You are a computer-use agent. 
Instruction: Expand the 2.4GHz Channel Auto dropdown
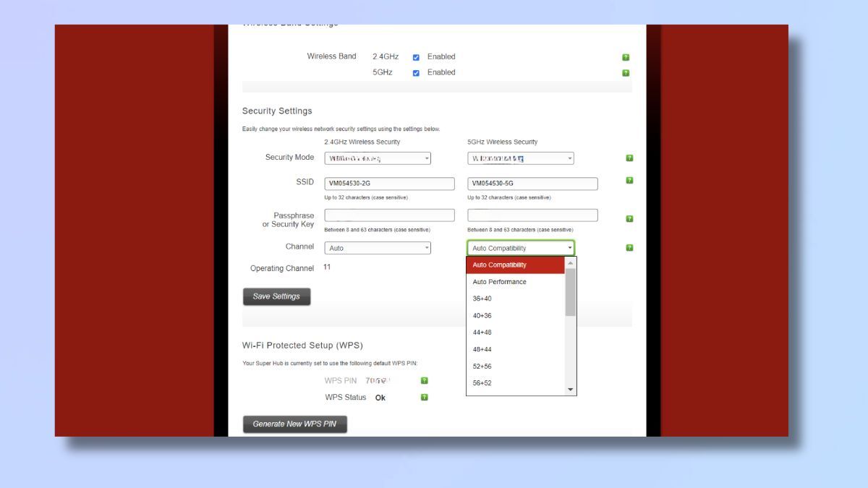378,248
